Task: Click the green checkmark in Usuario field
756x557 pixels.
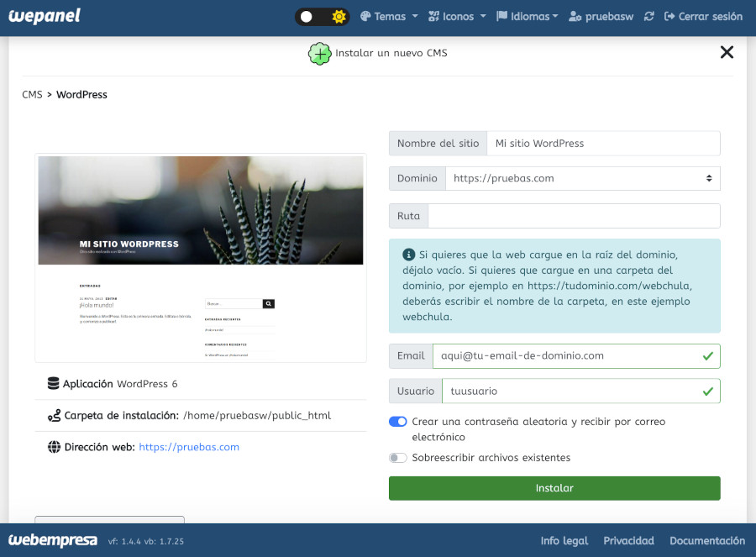Action: 708,391
